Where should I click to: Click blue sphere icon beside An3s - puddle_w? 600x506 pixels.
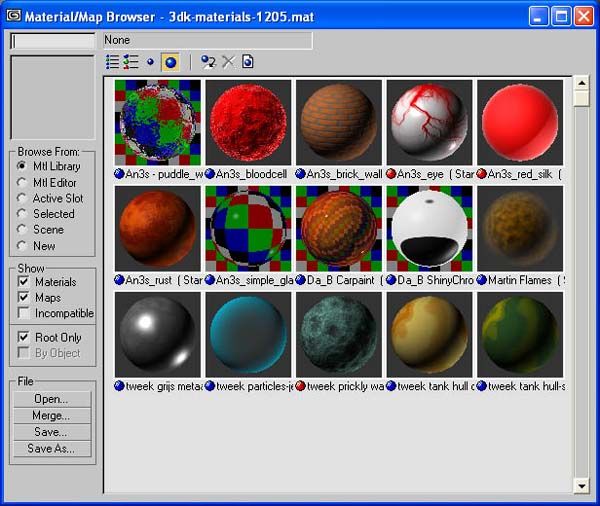coord(119,174)
